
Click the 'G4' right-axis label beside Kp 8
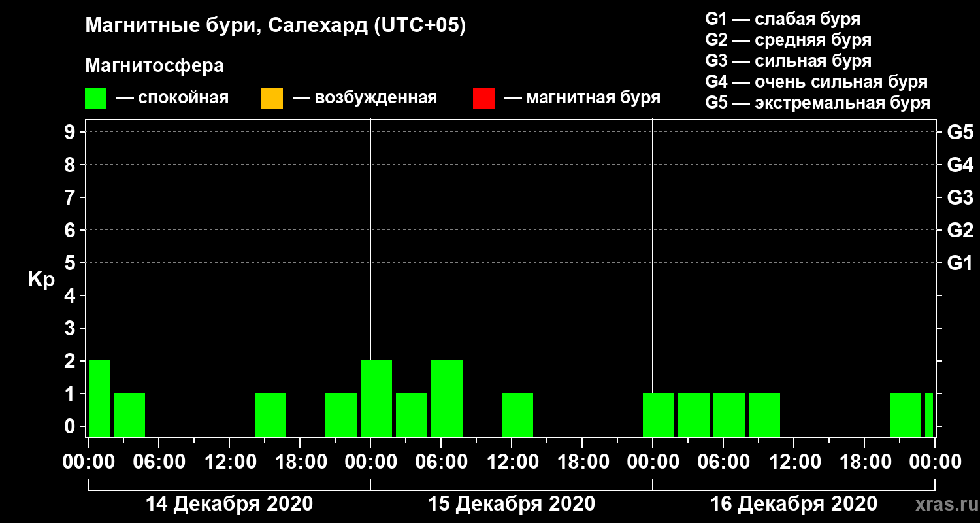(960, 165)
